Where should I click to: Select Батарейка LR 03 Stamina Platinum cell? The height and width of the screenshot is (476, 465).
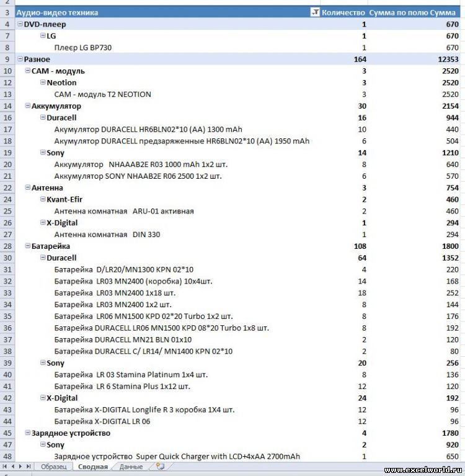coord(131,375)
